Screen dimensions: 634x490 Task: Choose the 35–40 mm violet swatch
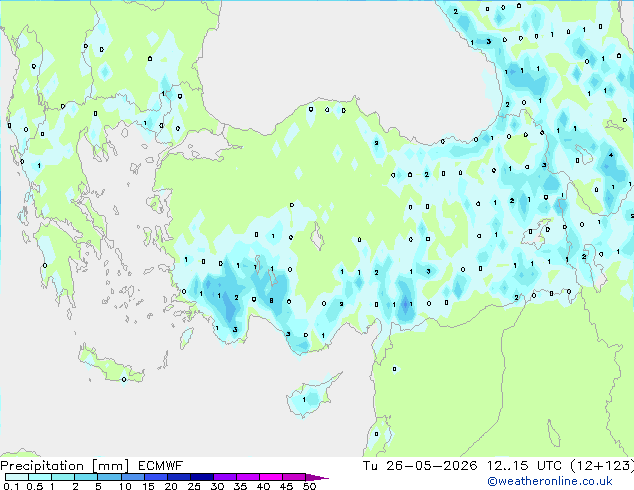pos(247,477)
